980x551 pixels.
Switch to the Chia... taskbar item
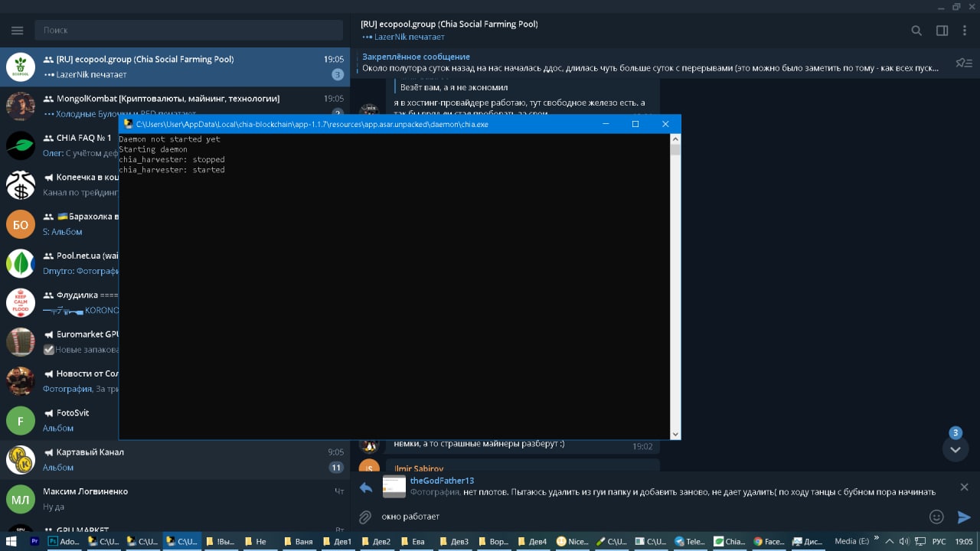(x=730, y=541)
